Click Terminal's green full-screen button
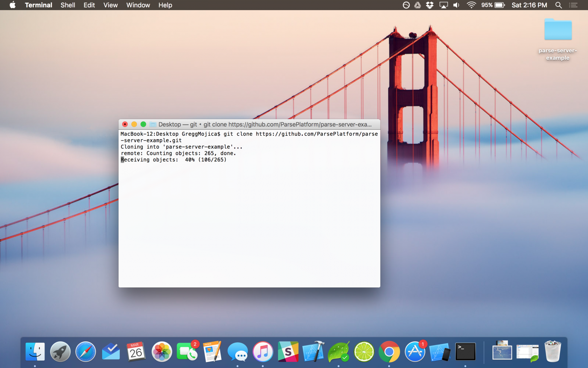 (x=143, y=124)
